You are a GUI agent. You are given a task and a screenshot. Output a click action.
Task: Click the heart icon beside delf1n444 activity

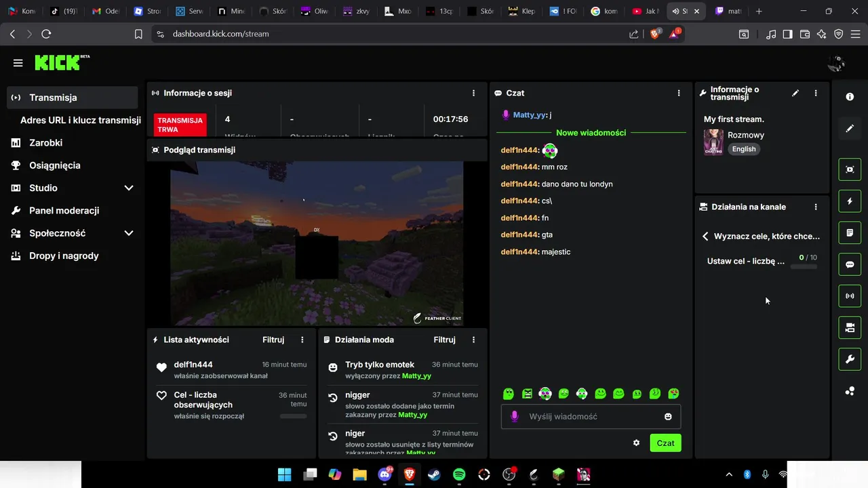(x=161, y=368)
